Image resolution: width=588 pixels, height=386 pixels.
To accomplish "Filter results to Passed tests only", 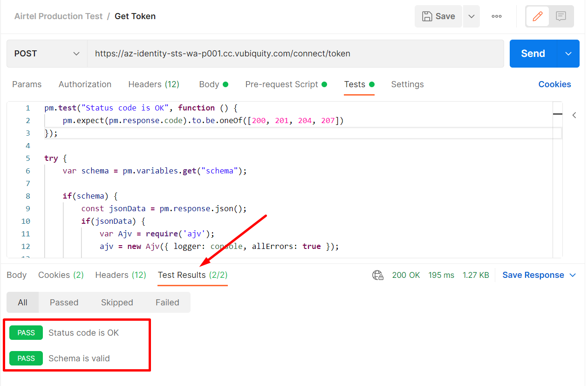I will tap(63, 302).
